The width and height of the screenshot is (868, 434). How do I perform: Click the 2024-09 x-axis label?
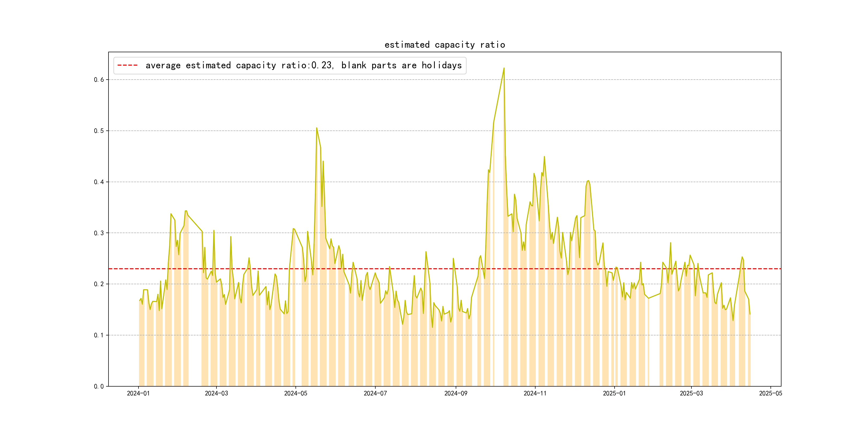pyautogui.click(x=455, y=393)
